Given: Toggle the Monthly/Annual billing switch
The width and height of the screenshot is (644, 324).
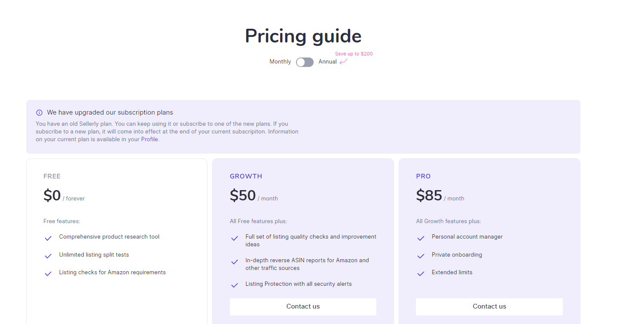Looking at the screenshot, I should click(305, 62).
